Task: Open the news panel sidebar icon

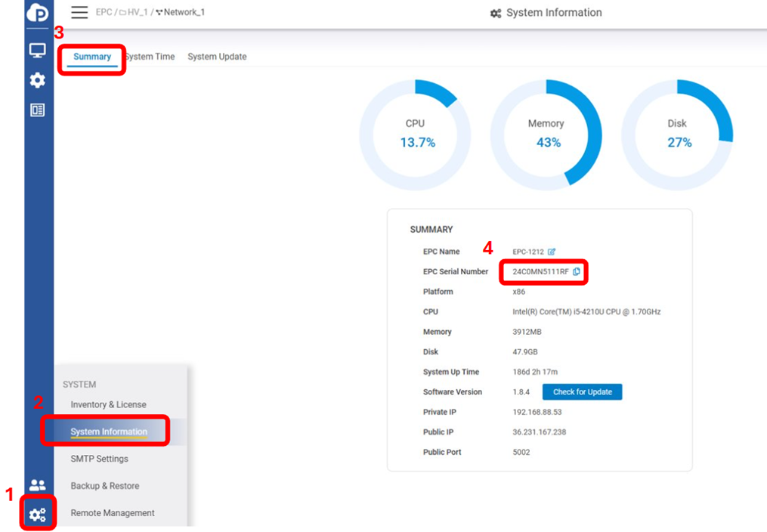Action: tap(37, 110)
